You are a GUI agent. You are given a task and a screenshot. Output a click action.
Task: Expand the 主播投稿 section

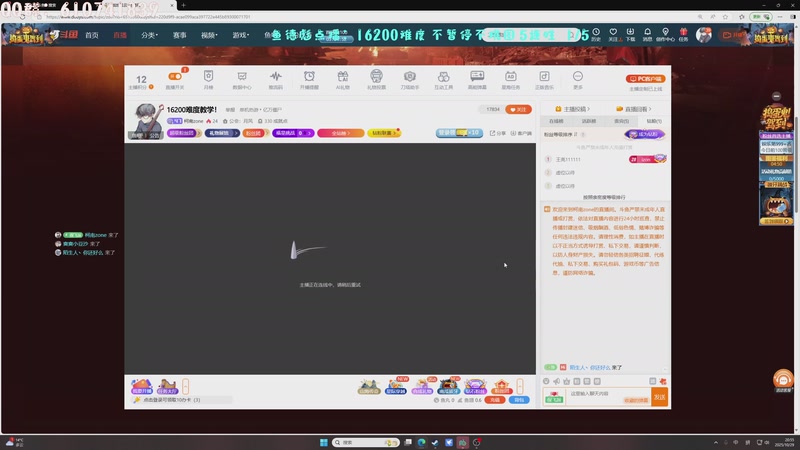coord(572,109)
